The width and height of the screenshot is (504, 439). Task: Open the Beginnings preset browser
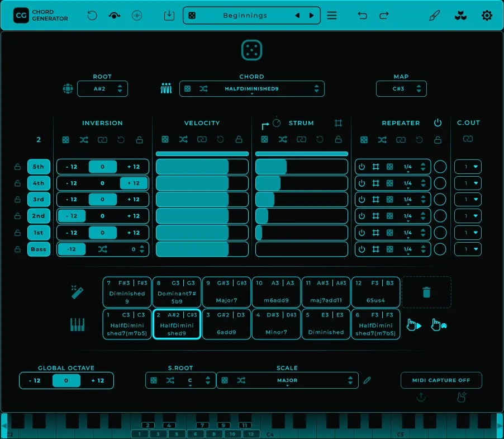coord(251,15)
